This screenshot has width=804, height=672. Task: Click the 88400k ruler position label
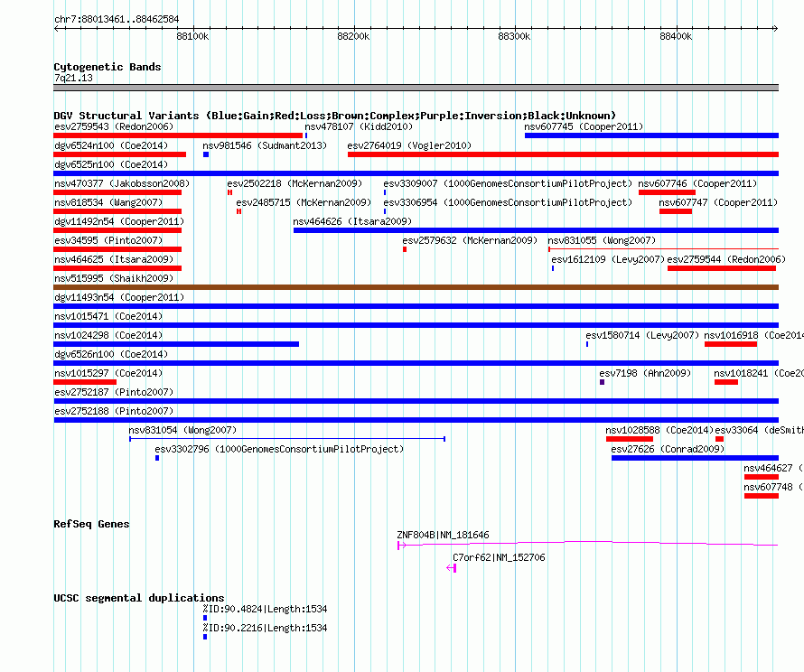coord(676,36)
